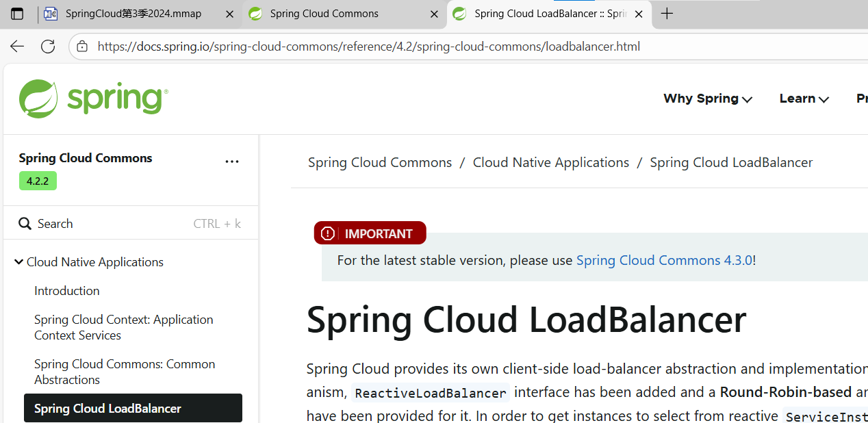
Task: Click the exclamation icon in IMPORTANT badge
Action: pyautogui.click(x=328, y=233)
